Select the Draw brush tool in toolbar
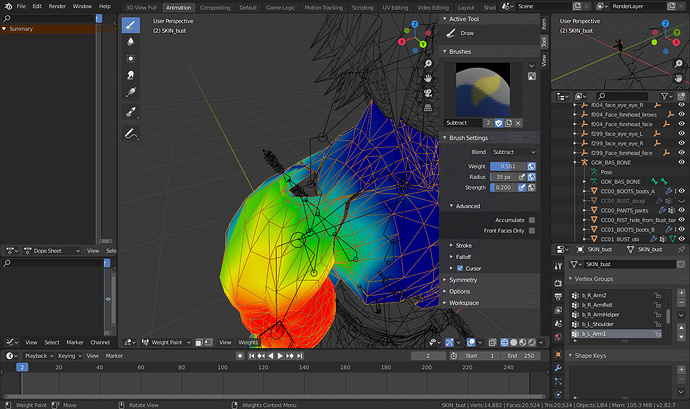The height and width of the screenshot is (409, 690). tap(131, 25)
